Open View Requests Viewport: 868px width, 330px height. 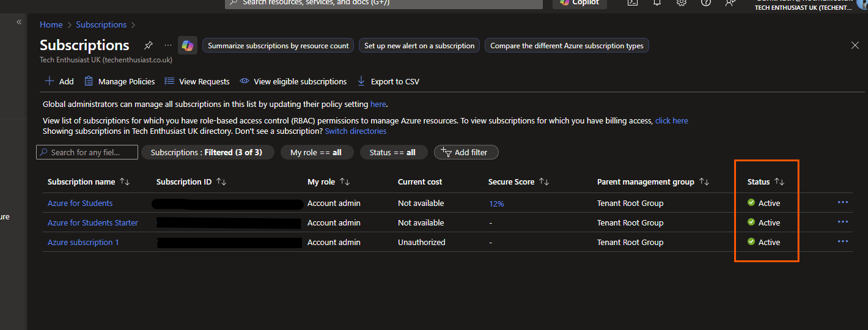(197, 81)
